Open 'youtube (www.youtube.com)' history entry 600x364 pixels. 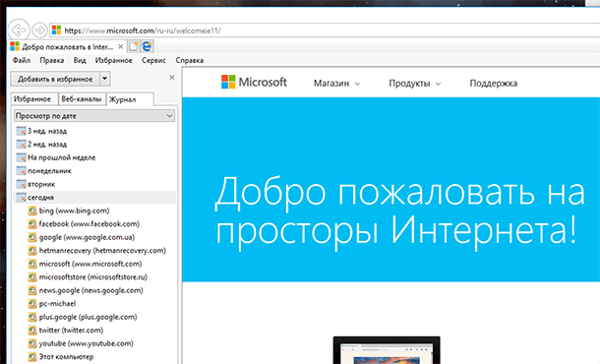click(x=87, y=343)
